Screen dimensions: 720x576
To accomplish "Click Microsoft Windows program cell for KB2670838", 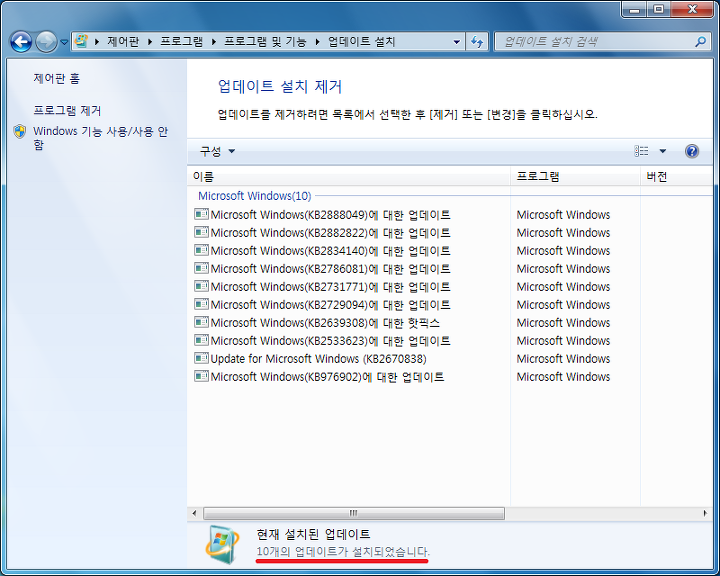I will click(x=563, y=359).
